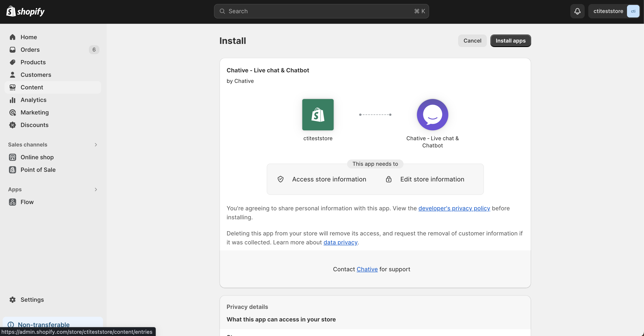Open the notifications bell
Viewport: 644px width, 336px height.
577,11
